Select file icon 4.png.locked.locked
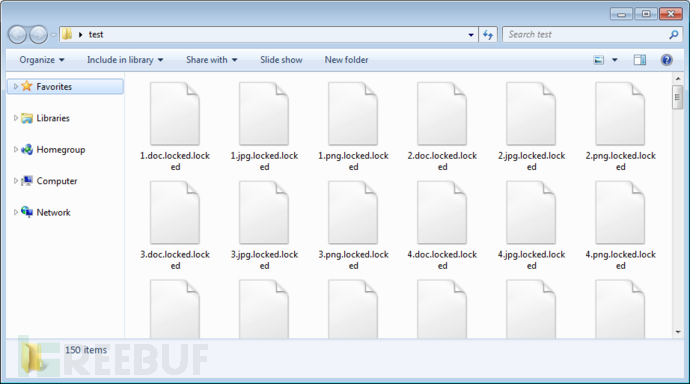This screenshot has height=384, width=690. 620,213
